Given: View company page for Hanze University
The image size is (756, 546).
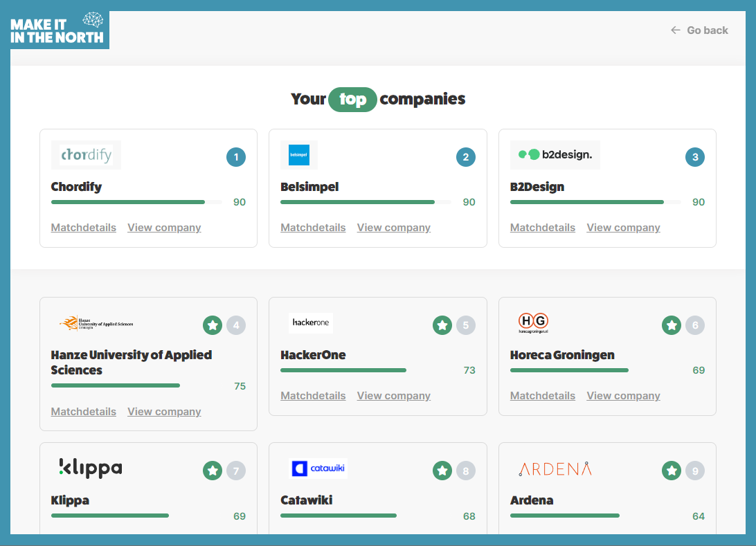Looking at the screenshot, I should (x=164, y=412).
